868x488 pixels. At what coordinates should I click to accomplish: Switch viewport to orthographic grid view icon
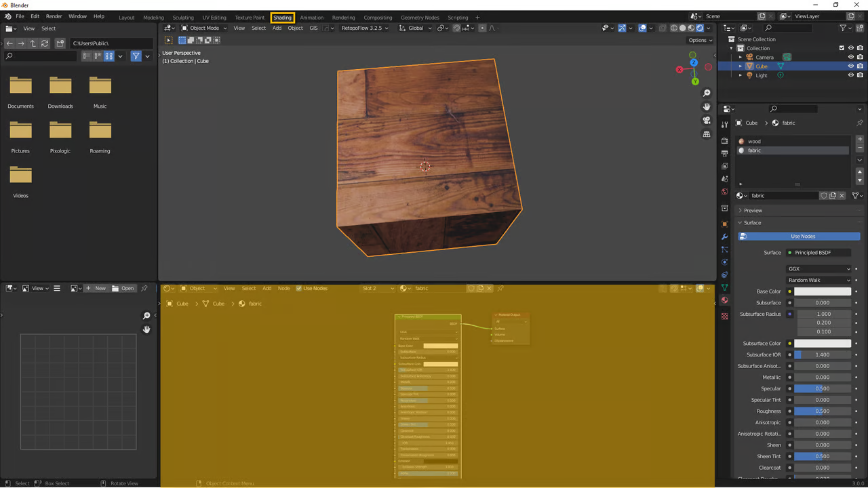tap(707, 134)
